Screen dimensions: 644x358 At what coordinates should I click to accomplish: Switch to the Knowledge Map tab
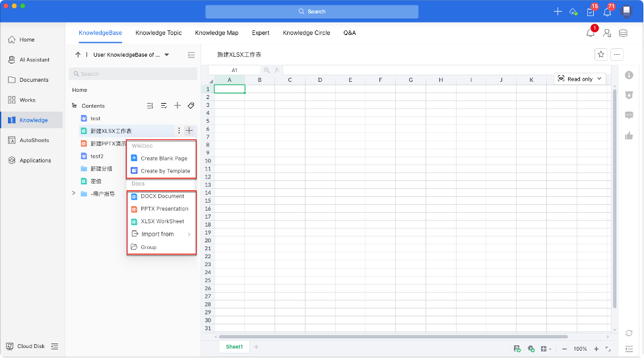[216, 32]
